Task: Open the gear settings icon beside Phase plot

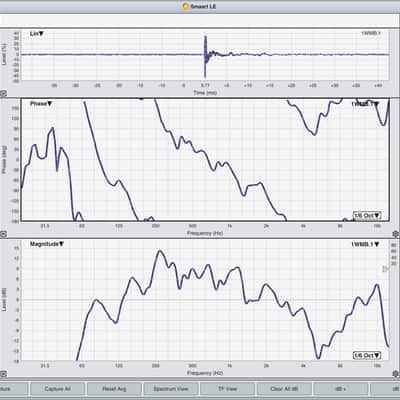Action: click(x=396, y=234)
